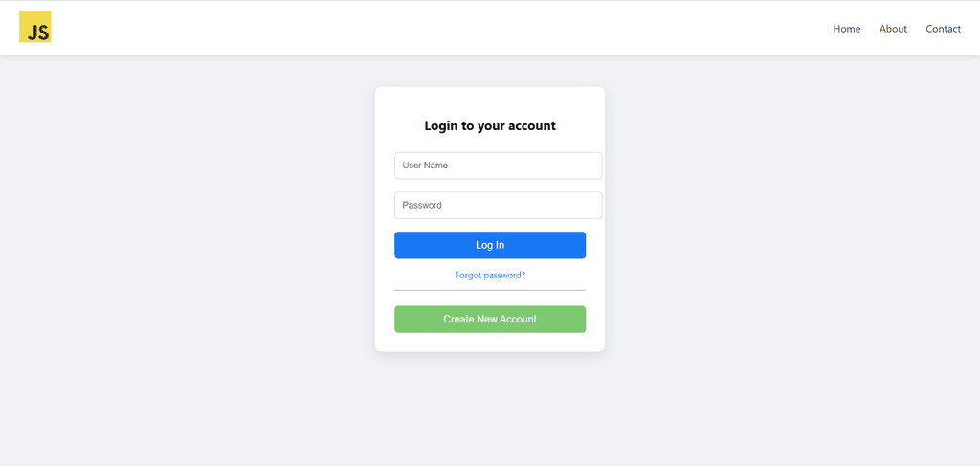
Task: Place cursor in User Name textbox
Action: [x=498, y=166]
